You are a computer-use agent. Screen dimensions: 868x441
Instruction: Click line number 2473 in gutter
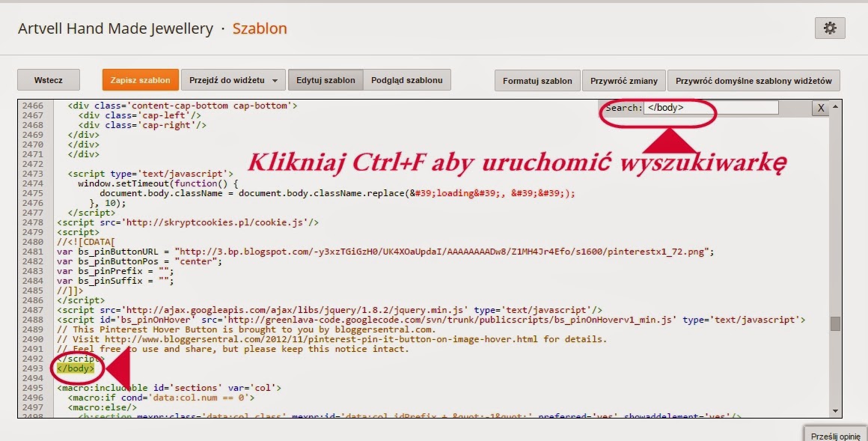[x=33, y=174]
